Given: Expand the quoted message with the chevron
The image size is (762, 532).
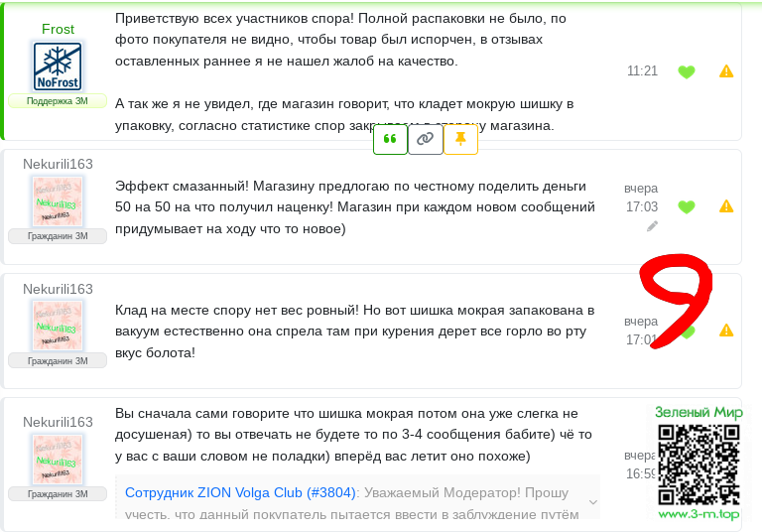Looking at the screenshot, I should [x=593, y=503].
